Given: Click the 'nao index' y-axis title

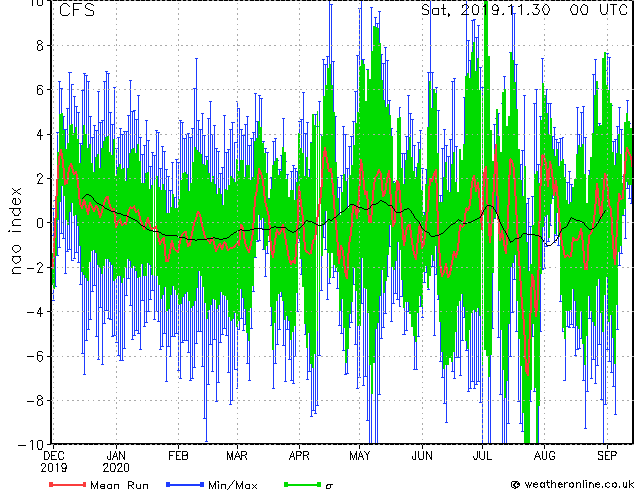Looking at the screenshot, I should point(15,231).
